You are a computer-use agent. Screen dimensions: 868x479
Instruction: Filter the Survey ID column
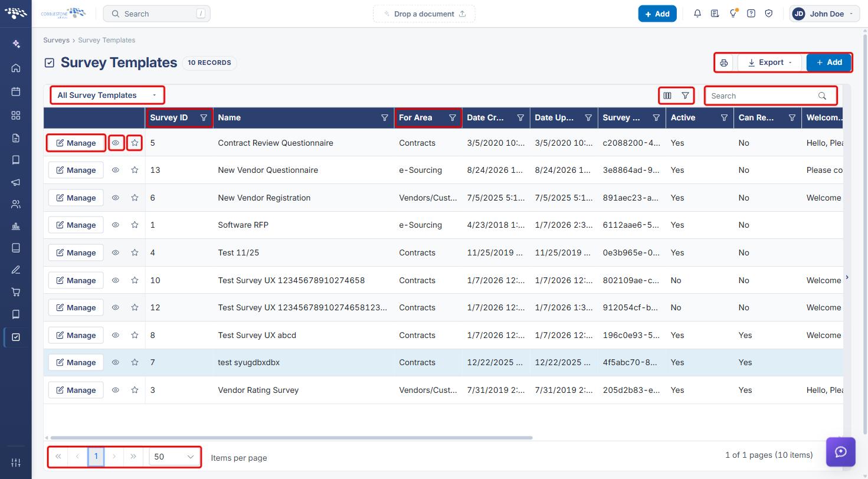click(x=204, y=118)
